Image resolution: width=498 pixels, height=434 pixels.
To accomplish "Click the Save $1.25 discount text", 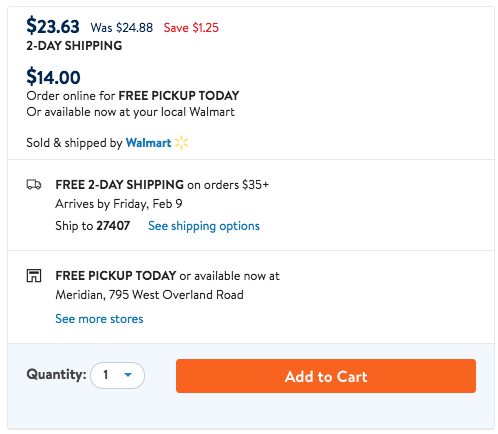I will pyautogui.click(x=191, y=28).
